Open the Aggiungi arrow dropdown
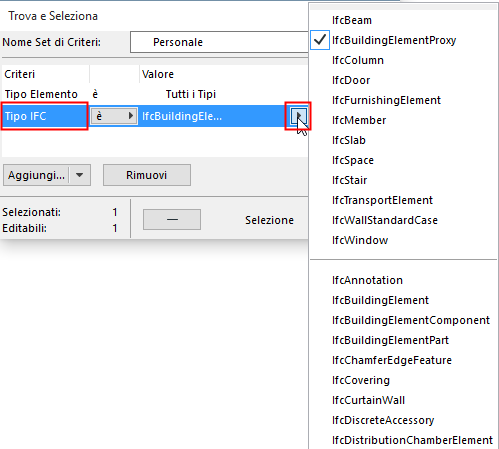The width and height of the screenshot is (499, 449). click(x=80, y=175)
